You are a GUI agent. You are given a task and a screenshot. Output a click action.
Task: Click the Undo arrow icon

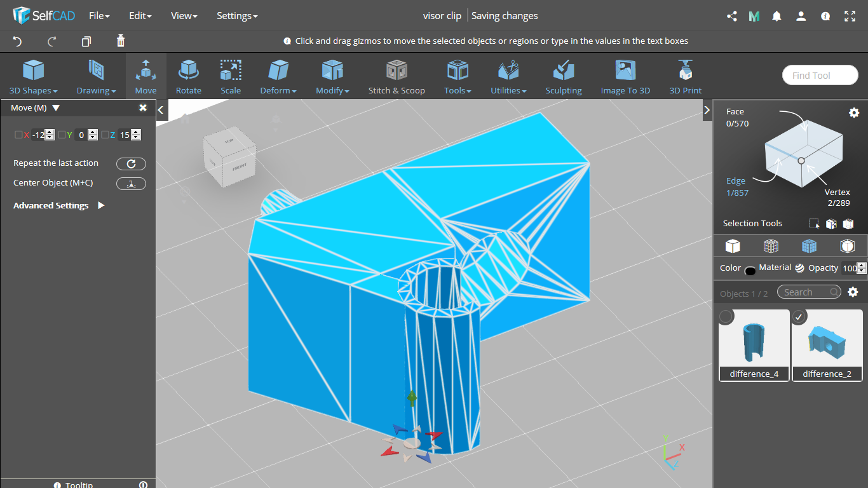tap(17, 41)
